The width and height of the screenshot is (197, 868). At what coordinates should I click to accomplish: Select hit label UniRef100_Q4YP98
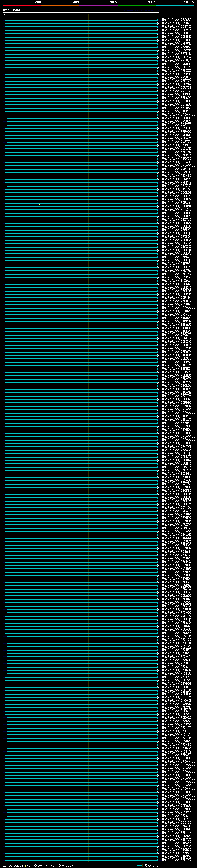(176, 684)
